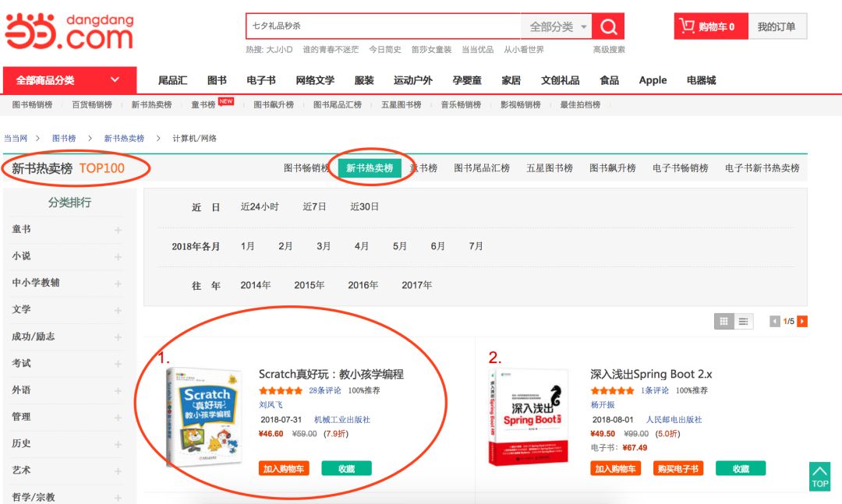Image resolution: width=842 pixels, height=504 pixels.
Task: Click publisher 人民邮电出版社
Action: point(674,419)
